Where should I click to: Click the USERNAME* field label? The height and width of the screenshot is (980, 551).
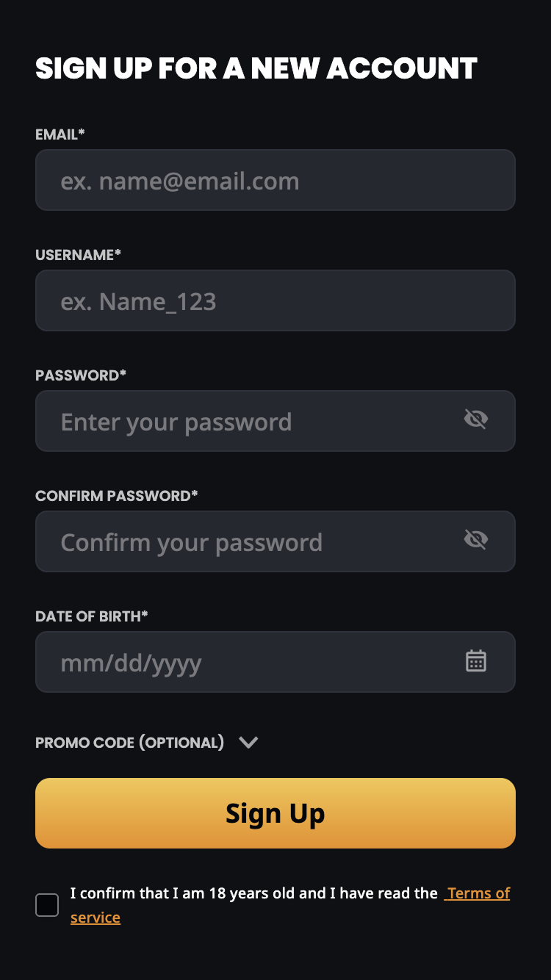79,255
